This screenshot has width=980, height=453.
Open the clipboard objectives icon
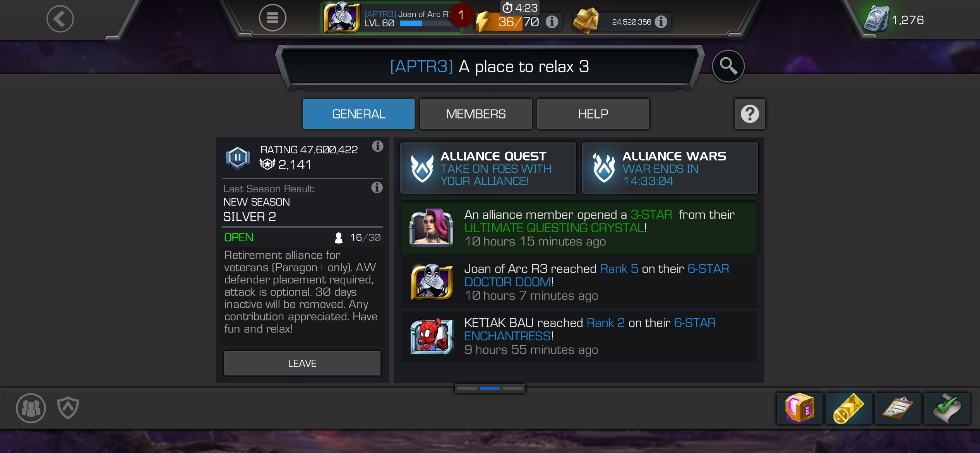pos(898,408)
